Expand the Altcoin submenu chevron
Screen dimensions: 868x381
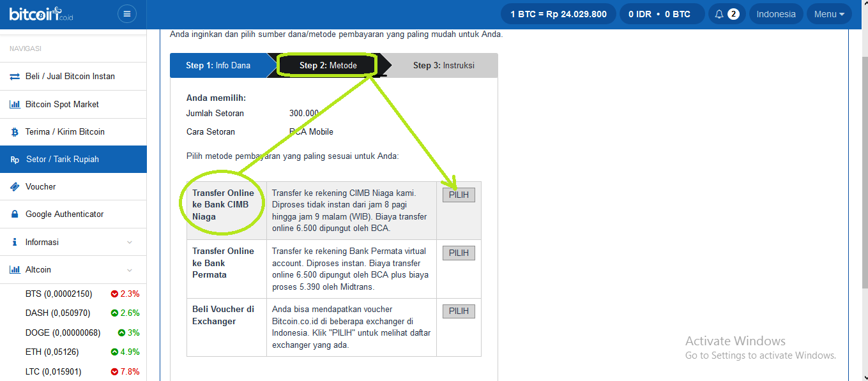pos(130,270)
